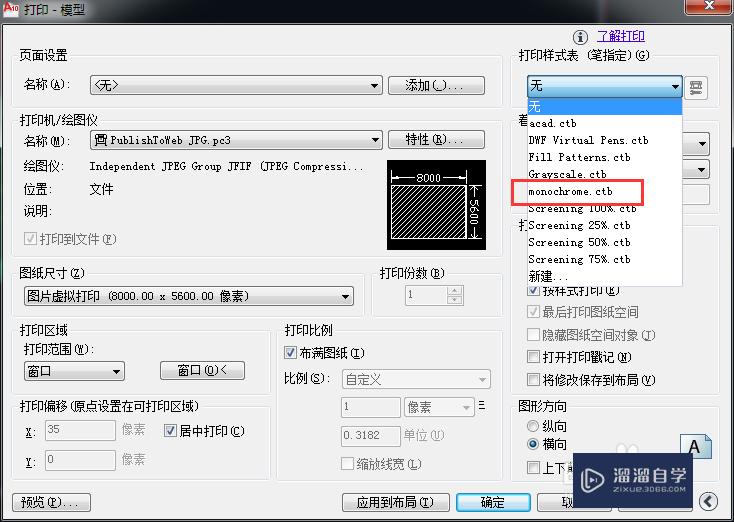Click the orientation preview page icon
Screen dimensions: 734x522
695,447
